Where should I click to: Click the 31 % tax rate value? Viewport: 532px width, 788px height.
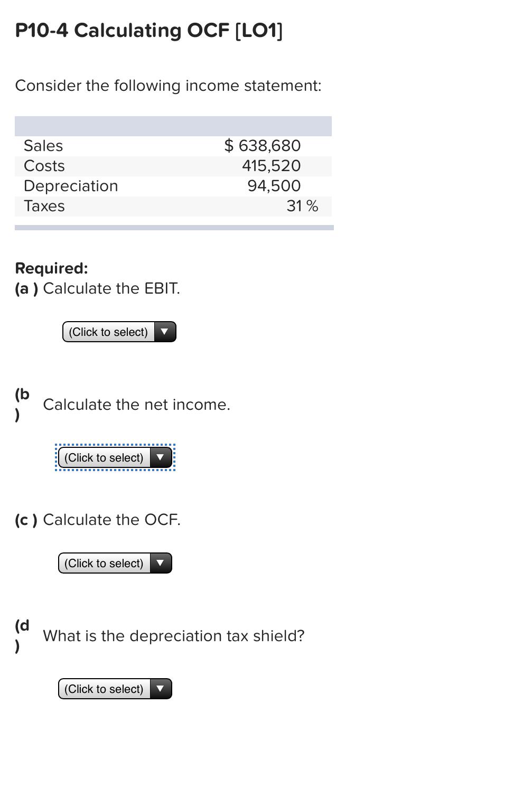pyautogui.click(x=303, y=206)
